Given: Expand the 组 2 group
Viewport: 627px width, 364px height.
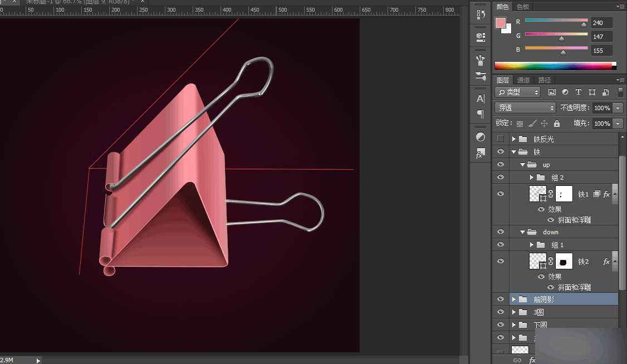Looking at the screenshot, I should pos(531,178).
